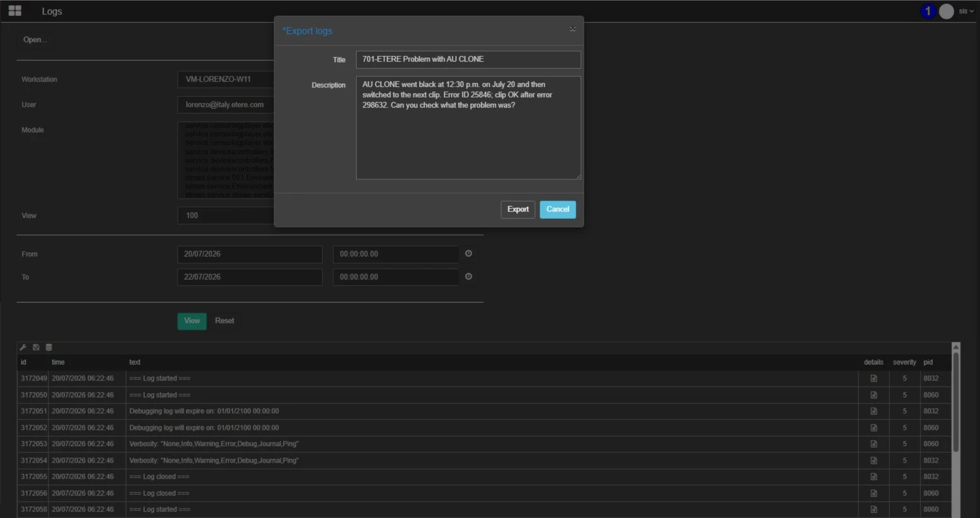The image size is (980, 518).
Task: Click the Export button in the dialog
Action: point(517,209)
